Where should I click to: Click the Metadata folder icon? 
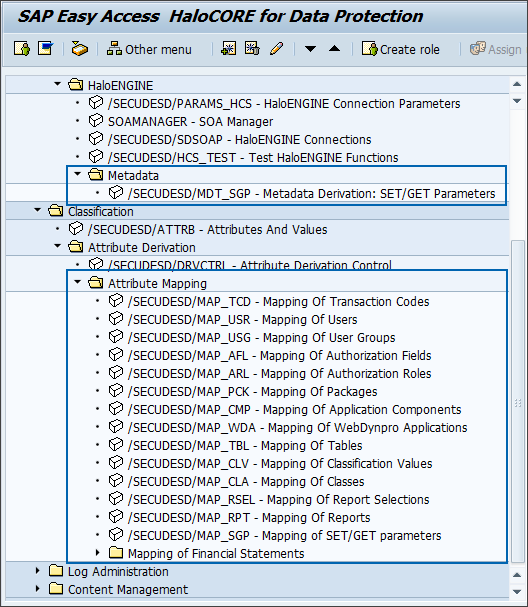pyautogui.click(x=96, y=175)
